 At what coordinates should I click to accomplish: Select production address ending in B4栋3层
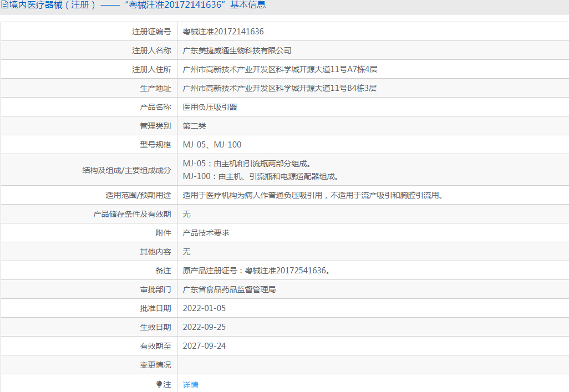[280, 88]
